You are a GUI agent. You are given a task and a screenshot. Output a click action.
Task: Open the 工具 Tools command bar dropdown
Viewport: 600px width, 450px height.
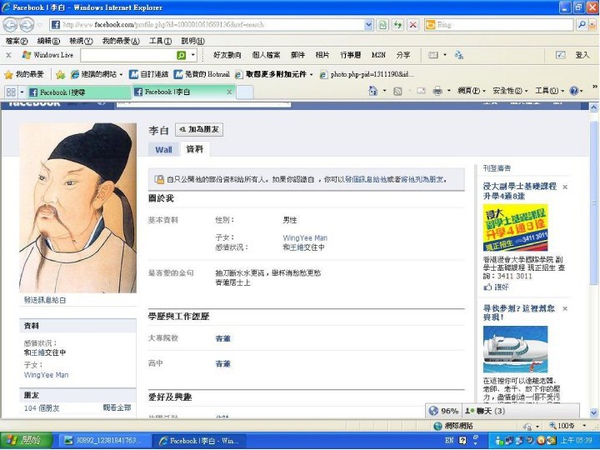[x=549, y=91]
